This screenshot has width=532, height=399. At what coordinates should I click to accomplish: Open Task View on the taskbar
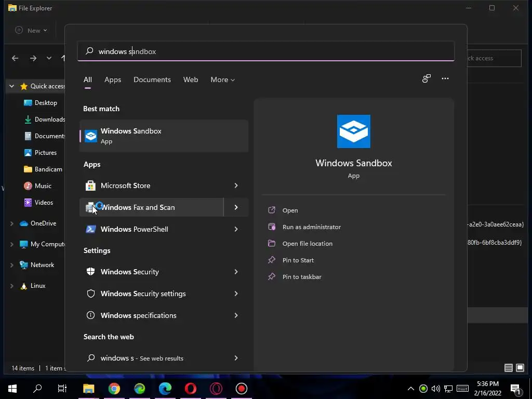(x=62, y=389)
